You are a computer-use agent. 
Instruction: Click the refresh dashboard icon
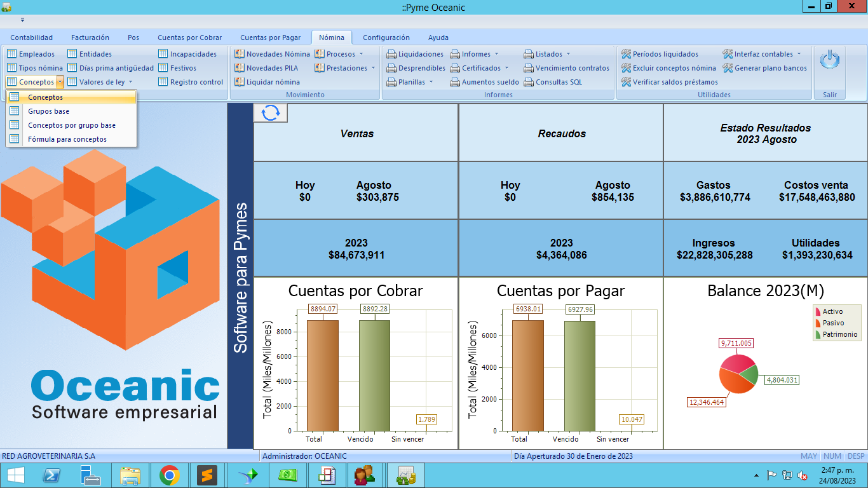coord(270,112)
